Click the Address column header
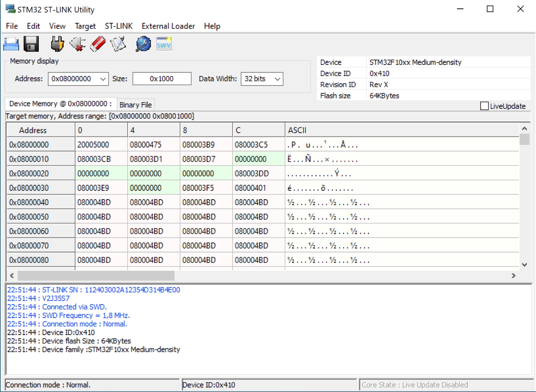 point(41,130)
